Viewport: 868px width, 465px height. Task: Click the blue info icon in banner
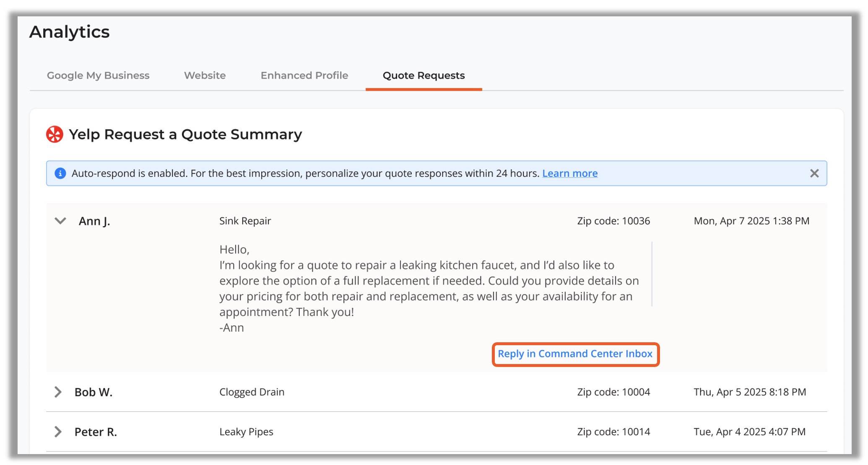click(x=60, y=173)
